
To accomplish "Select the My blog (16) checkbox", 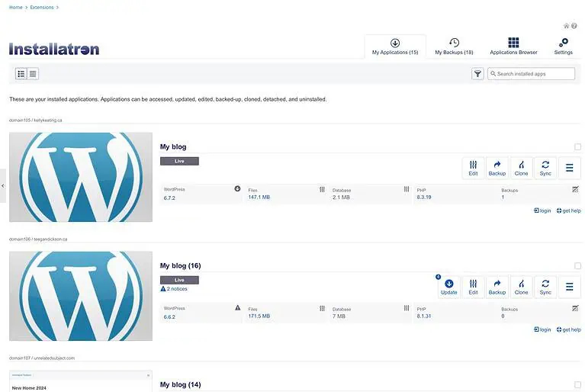I will point(577,266).
